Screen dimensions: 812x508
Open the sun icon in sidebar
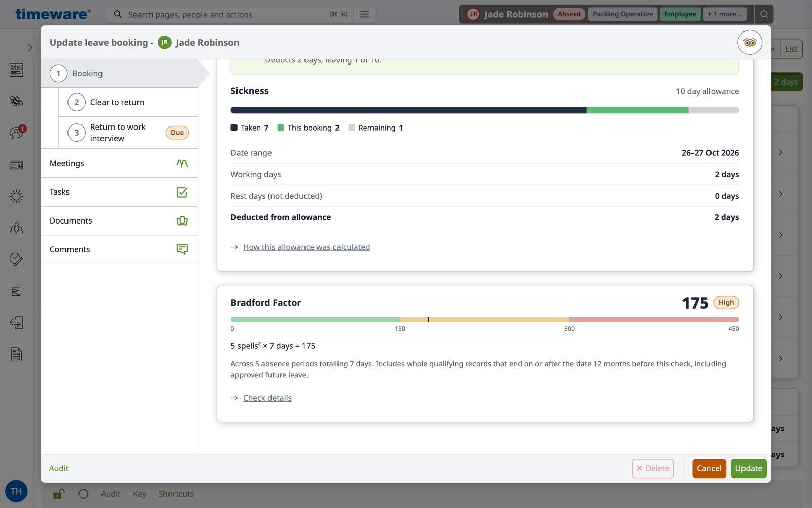coord(16,197)
